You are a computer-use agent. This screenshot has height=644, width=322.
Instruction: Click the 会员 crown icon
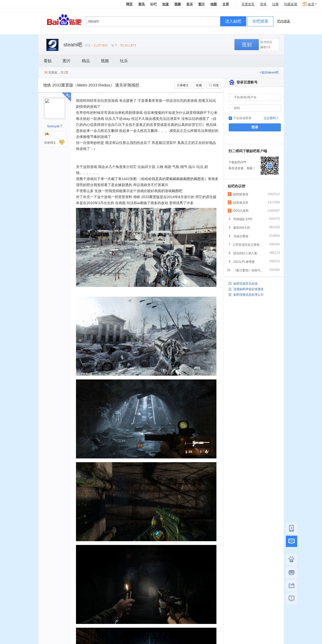(x=305, y=4)
